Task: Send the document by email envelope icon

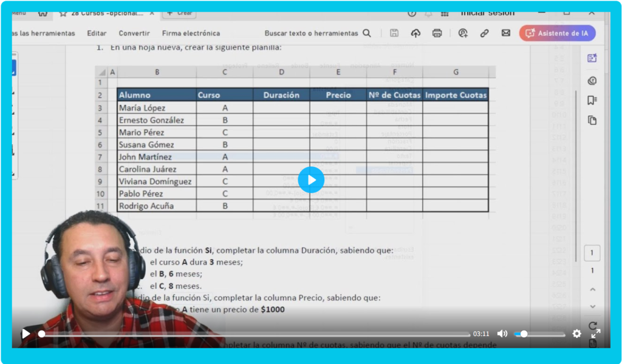Action: 506,33
